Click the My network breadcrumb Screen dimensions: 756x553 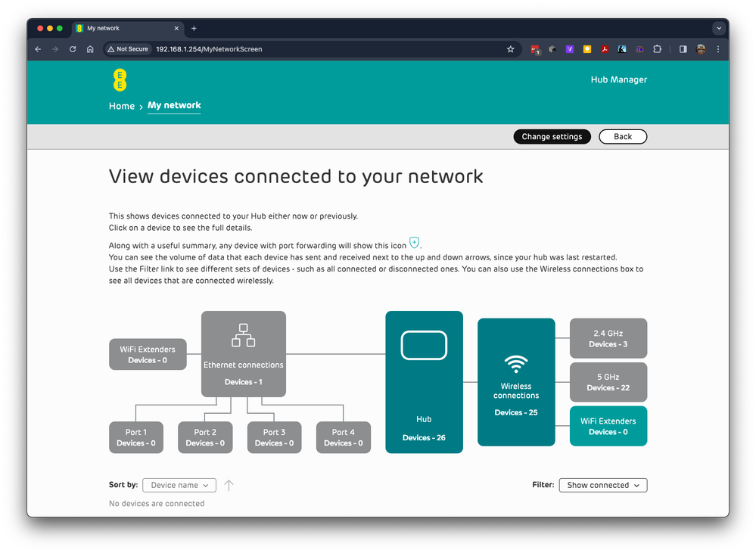[x=174, y=106]
